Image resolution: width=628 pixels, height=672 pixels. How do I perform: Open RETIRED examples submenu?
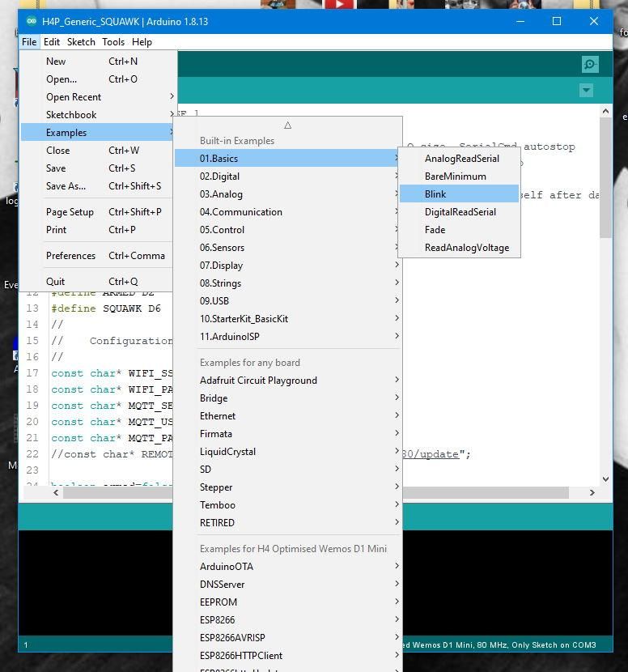tap(287, 523)
